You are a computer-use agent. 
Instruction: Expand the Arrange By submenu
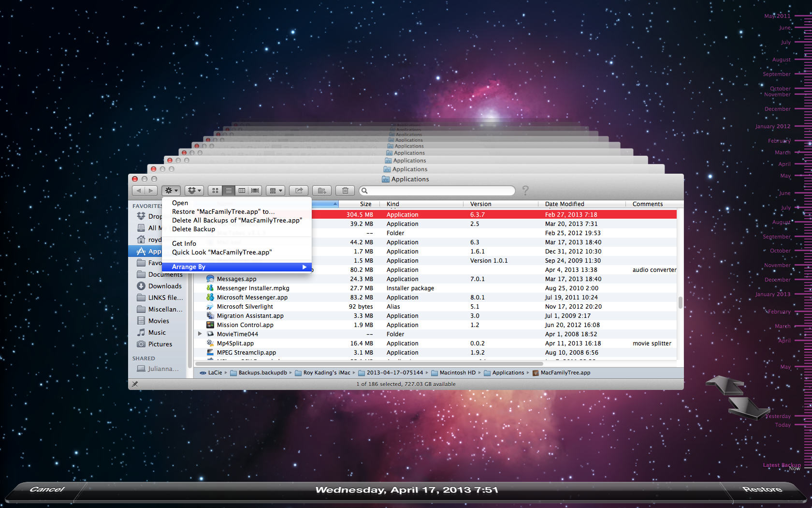[x=237, y=267]
